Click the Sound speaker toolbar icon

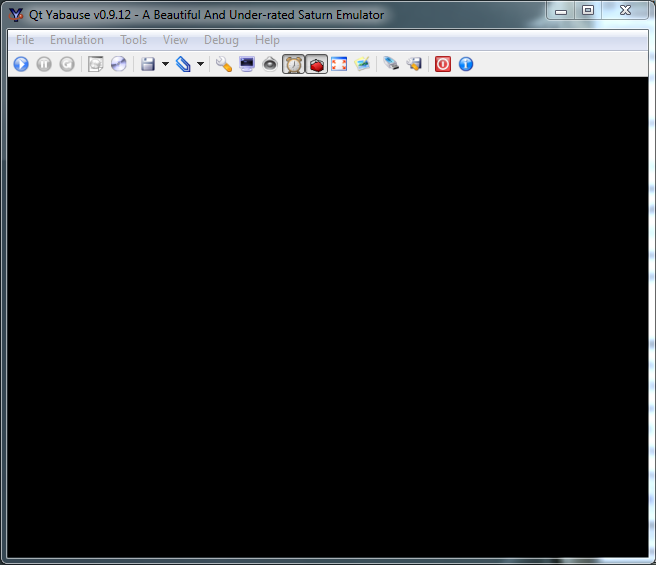tap(270, 64)
